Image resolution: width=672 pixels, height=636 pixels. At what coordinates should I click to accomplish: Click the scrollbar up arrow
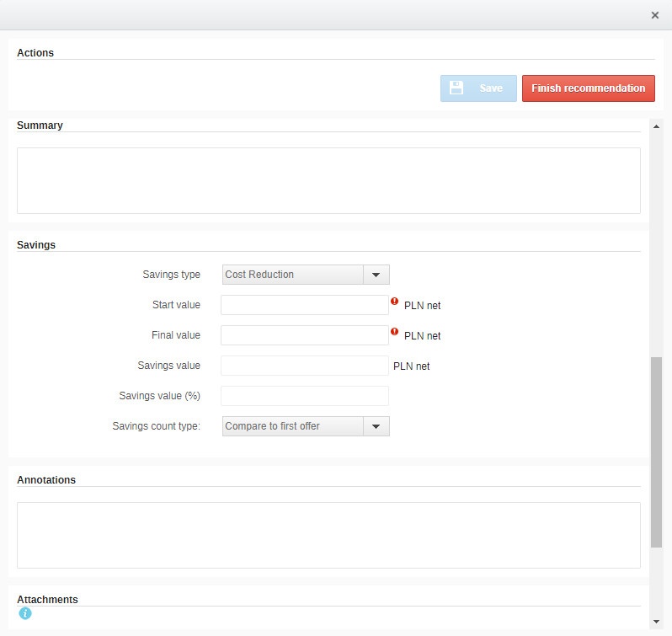click(x=657, y=126)
